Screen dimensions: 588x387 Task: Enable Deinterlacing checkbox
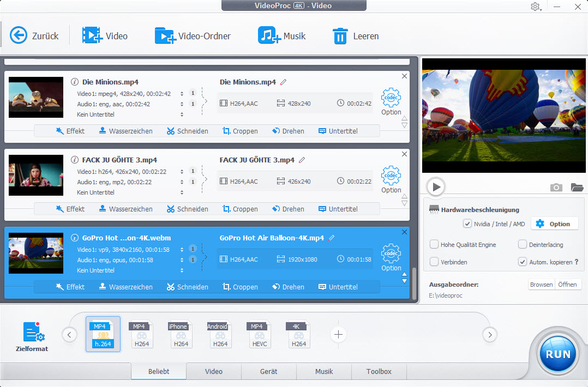pyautogui.click(x=523, y=244)
